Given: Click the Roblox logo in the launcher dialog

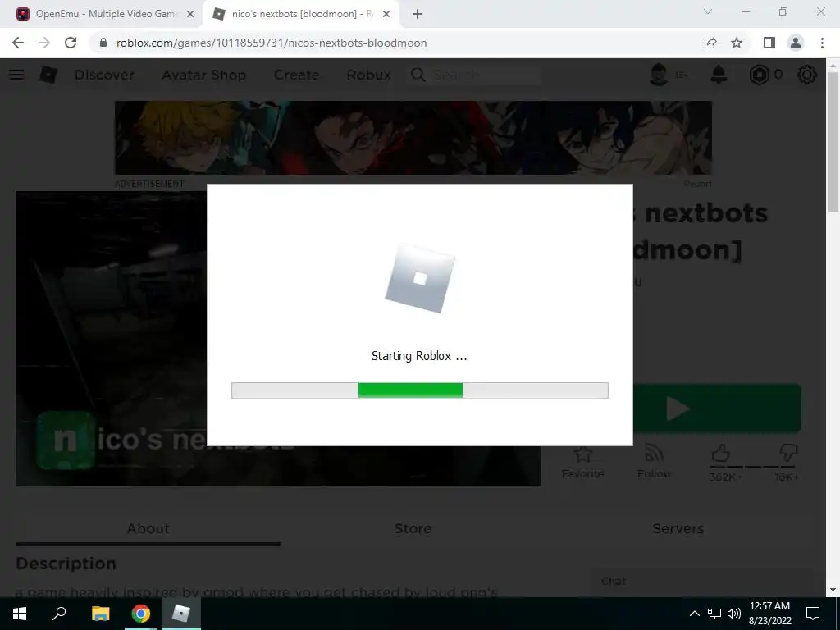Looking at the screenshot, I should [420, 279].
